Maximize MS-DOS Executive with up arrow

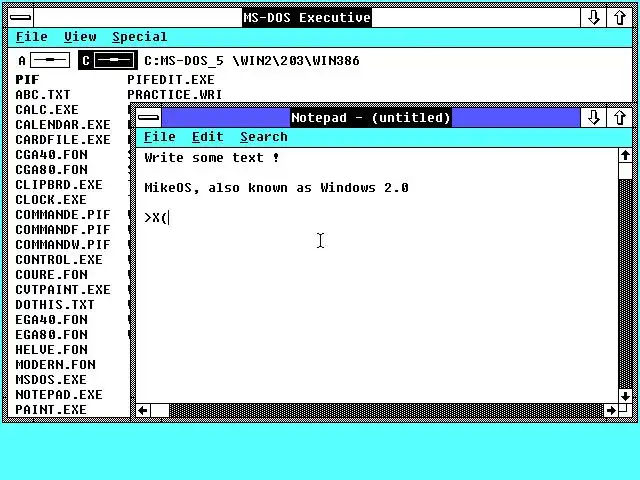tap(619, 18)
